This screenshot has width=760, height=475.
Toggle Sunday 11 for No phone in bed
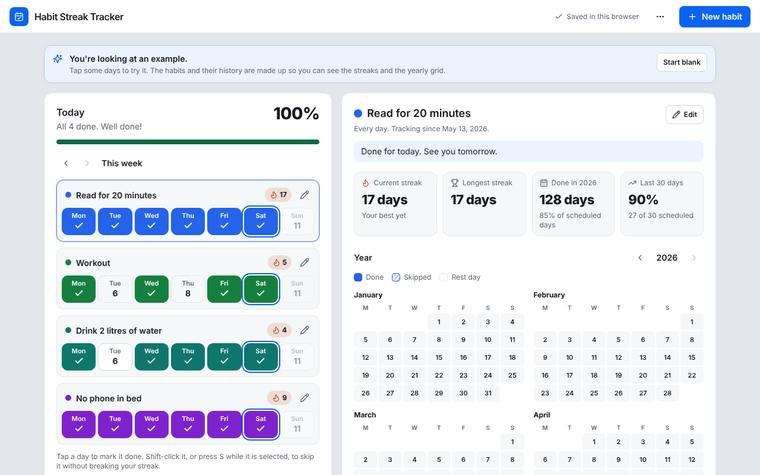tap(297, 425)
